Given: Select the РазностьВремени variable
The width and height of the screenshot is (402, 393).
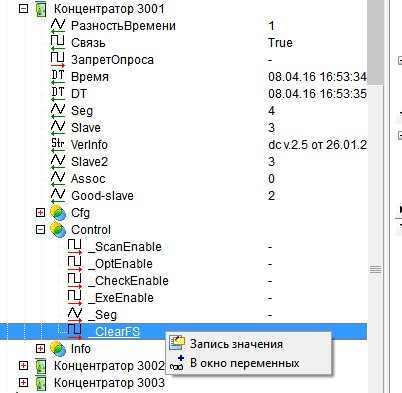Looking at the screenshot, I should 123,26.
